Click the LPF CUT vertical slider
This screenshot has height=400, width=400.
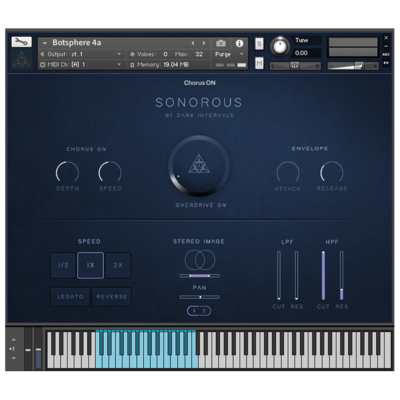pyautogui.click(x=279, y=276)
